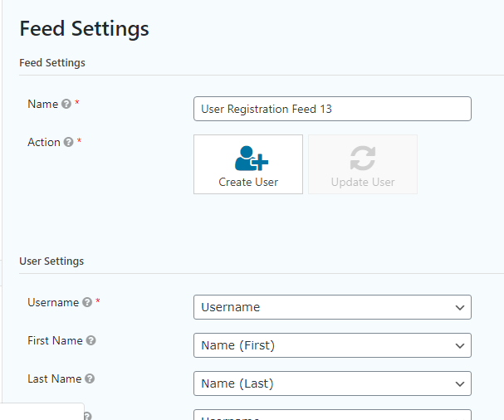Click the help icon next to Action
The width and height of the screenshot is (504, 420).
click(x=68, y=142)
